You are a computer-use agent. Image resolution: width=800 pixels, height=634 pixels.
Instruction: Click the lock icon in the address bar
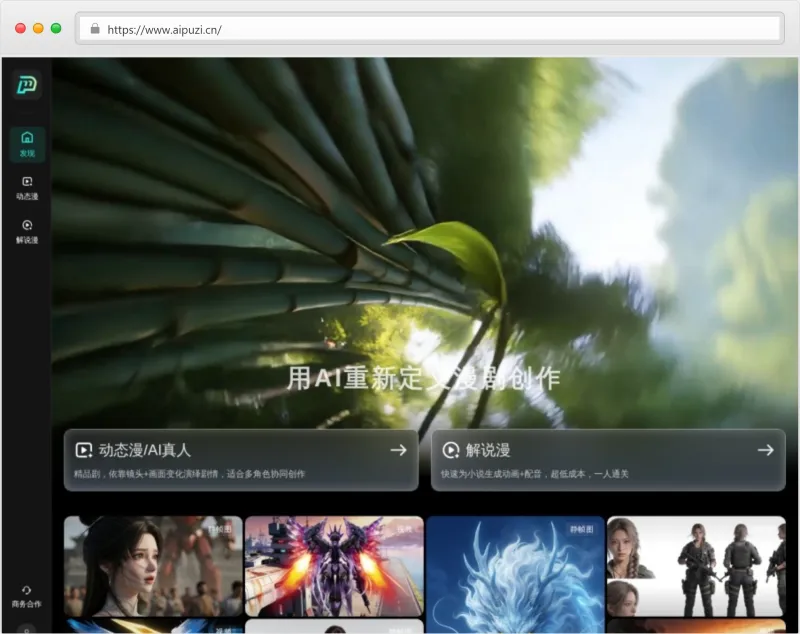point(95,30)
